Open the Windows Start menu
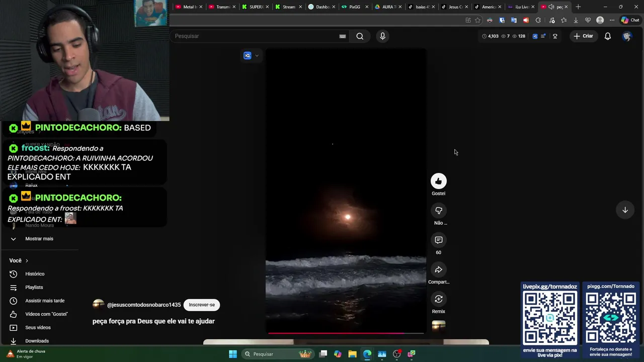Image resolution: width=644 pixels, height=362 pixels. (x=233, y=354)
